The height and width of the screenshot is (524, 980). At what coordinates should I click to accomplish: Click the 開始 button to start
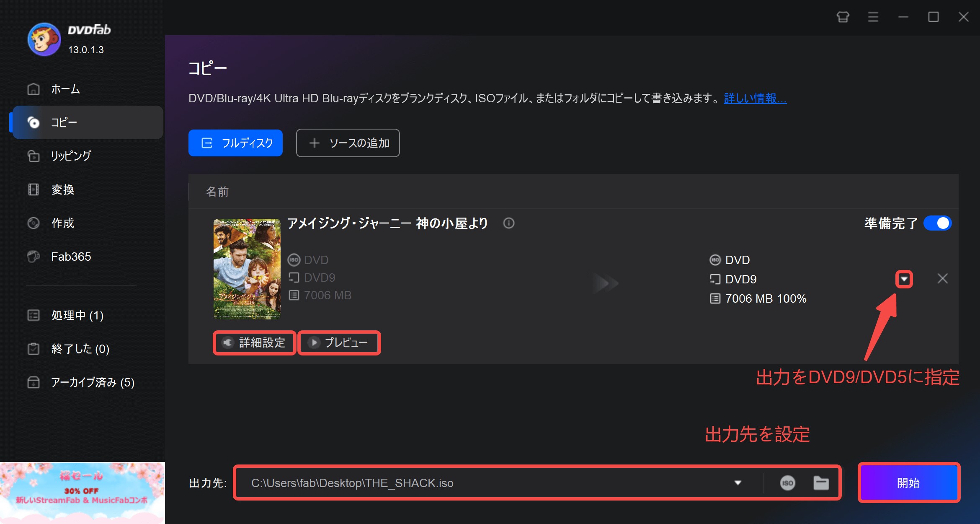(x=909, y=483)
